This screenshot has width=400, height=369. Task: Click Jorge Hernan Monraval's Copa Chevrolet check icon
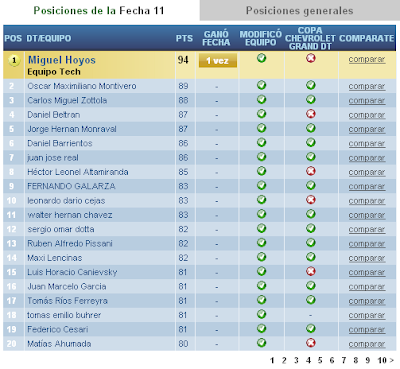(x=311, y=128)
